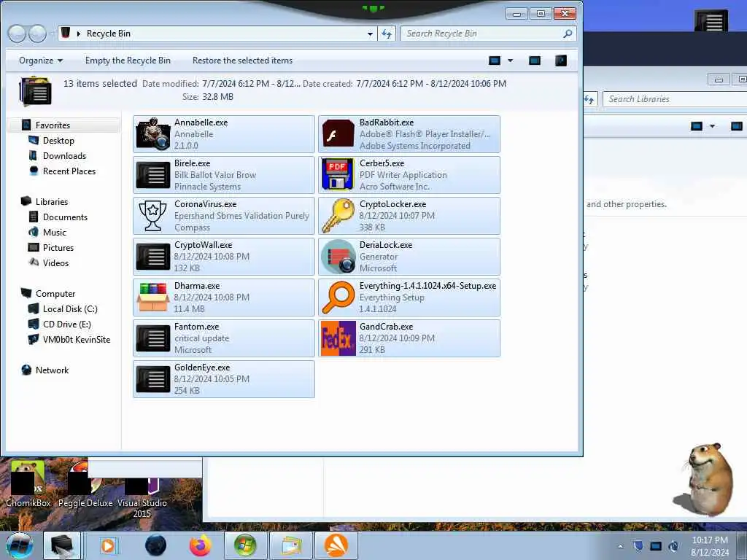747x560 pixels.
Task: Click the Fantom.exe file icon
Action: (x=153, y=338)
